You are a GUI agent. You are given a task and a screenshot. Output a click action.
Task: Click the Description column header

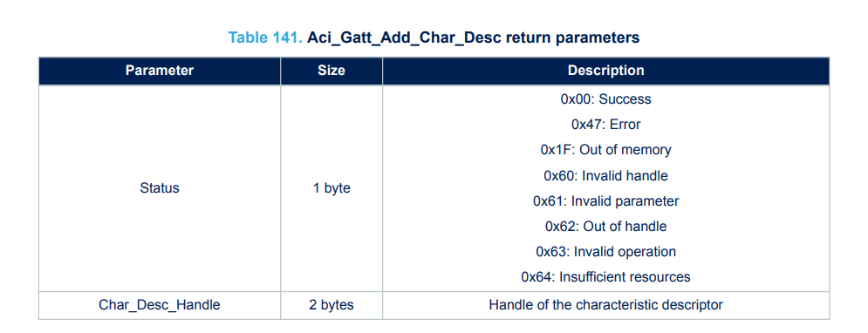[x=605, y=71]
